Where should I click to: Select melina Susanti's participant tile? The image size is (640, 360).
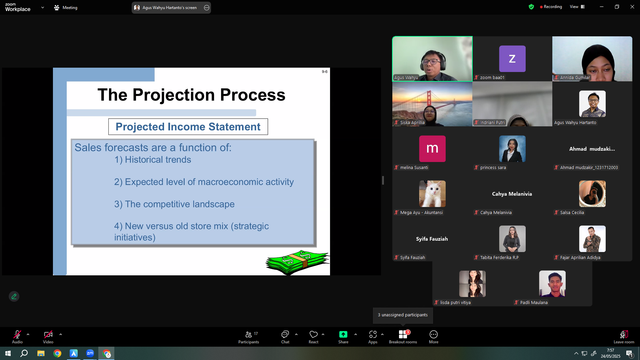(432, 149)
